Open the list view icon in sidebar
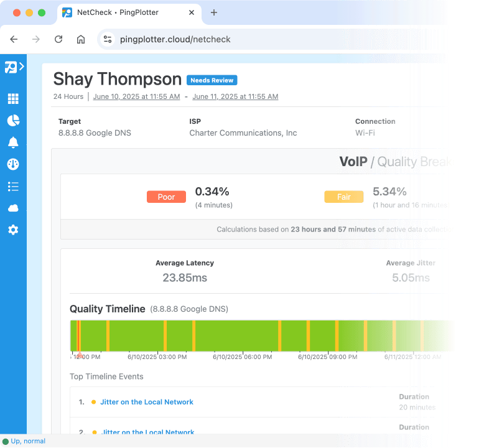This screenshot has height=448, width=479. [13, 186]
